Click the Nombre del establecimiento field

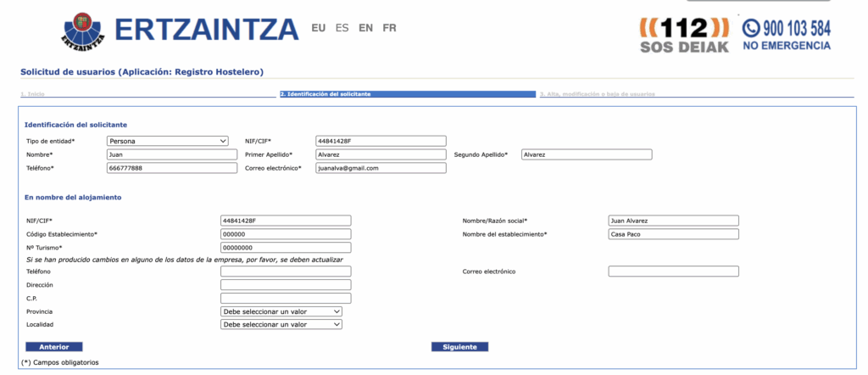click(674, 234)
